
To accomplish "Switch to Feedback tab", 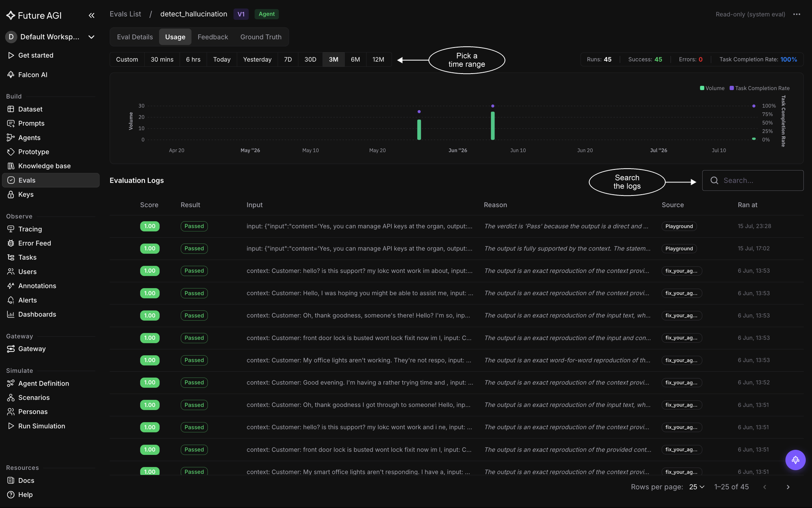I will (x=213, y=37).
